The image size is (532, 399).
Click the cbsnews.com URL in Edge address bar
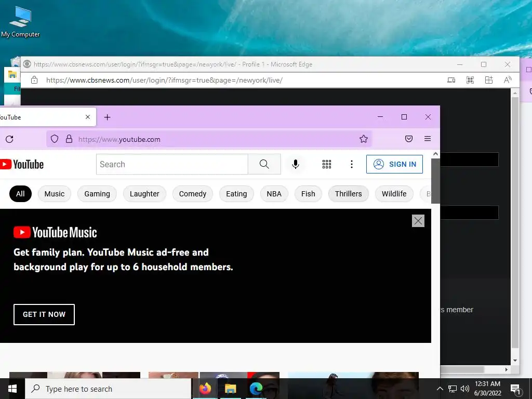coord(164,81)
